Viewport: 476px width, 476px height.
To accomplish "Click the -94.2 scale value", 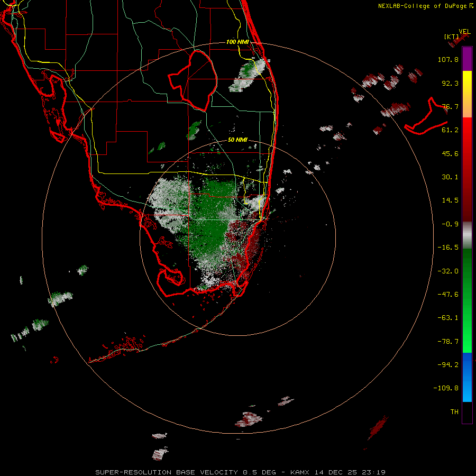I will [448, 364].
